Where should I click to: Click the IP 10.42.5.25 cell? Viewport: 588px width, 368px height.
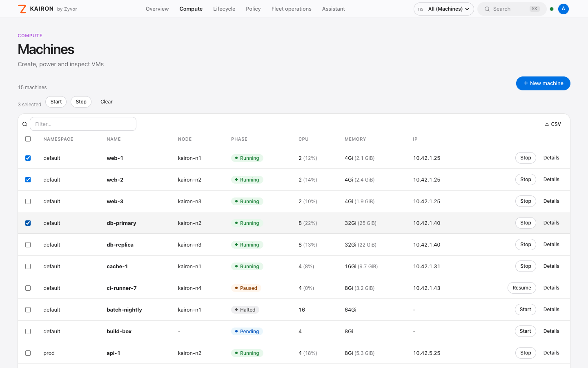(427, 353)
